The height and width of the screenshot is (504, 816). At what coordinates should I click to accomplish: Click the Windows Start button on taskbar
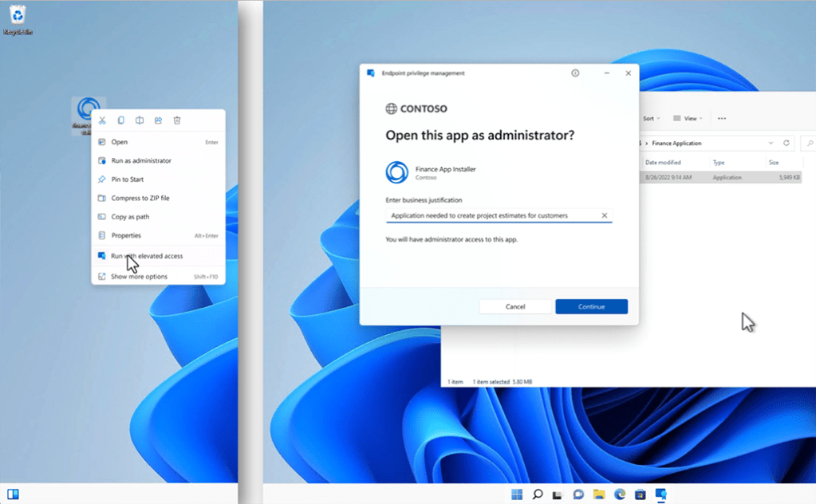[x=516, y=494]
